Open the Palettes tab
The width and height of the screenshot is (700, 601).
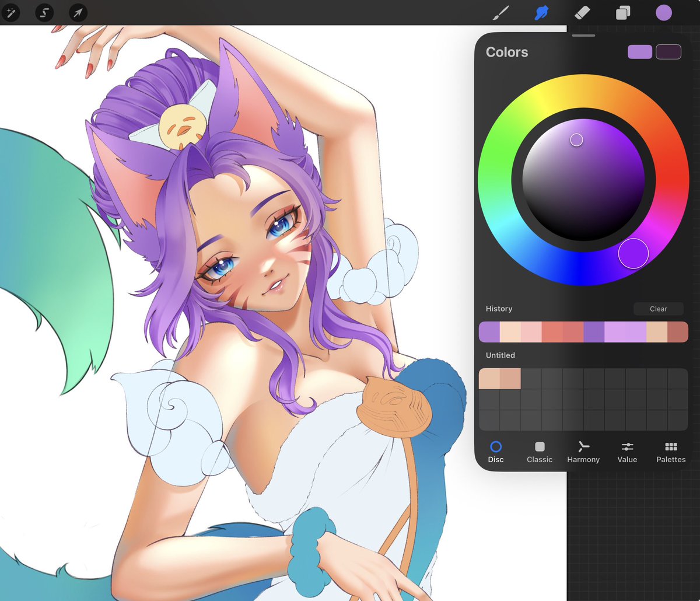671,452
